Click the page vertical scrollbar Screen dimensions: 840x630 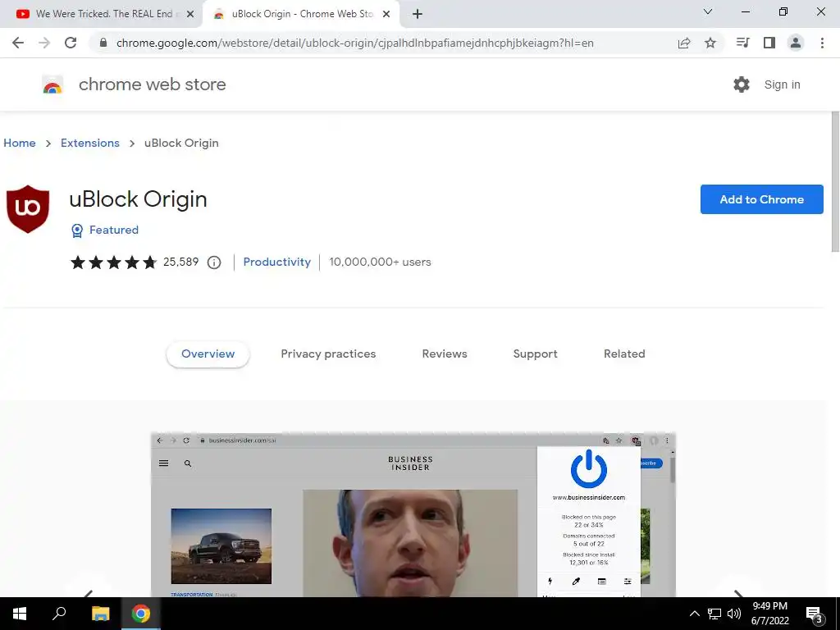(x=835, y=182)
